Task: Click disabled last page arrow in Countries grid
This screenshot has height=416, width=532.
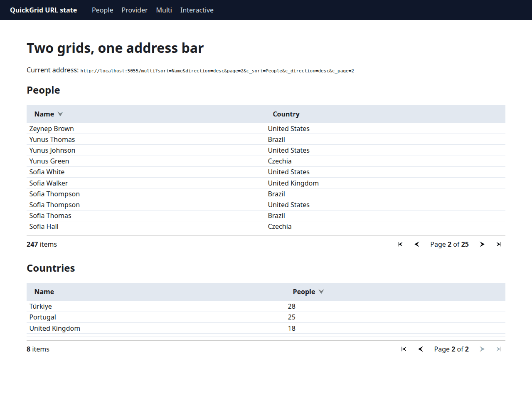Action: click(499, 349)
